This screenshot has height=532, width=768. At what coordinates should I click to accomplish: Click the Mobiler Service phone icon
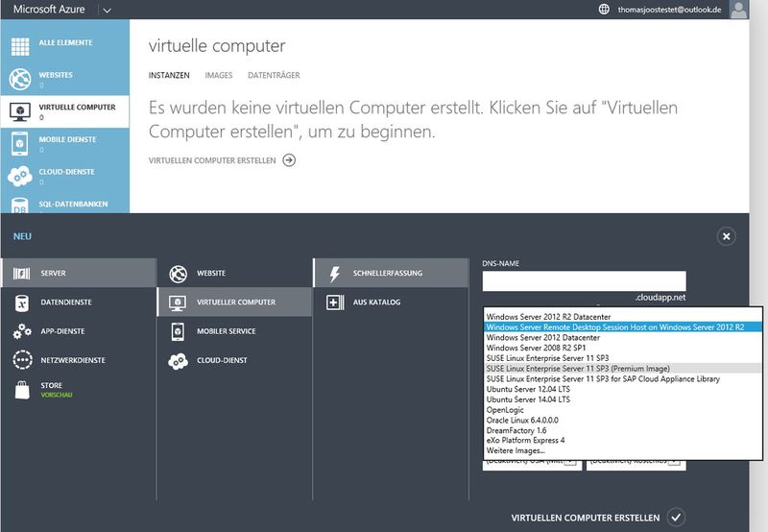[178, 331]
